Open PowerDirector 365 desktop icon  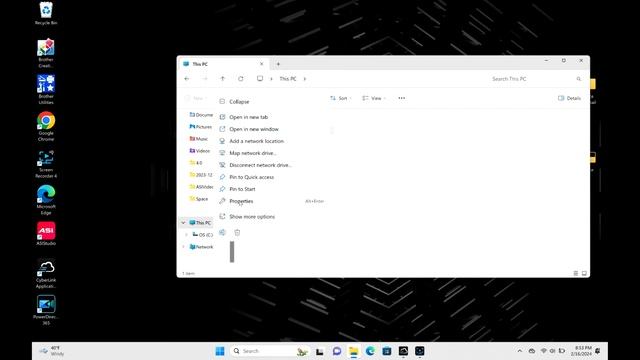(x=46, y=310)
